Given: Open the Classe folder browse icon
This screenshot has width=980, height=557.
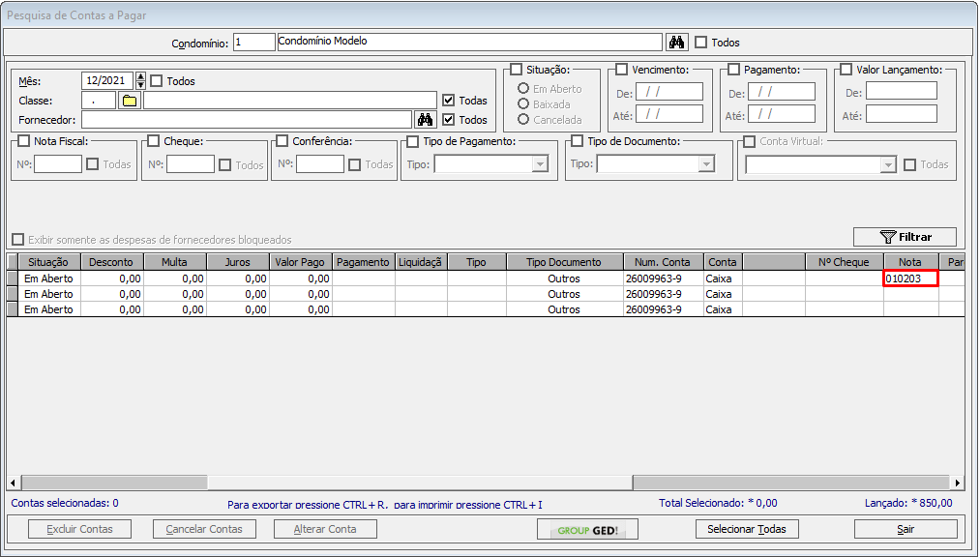Looking at the screenshot, I should pos(130,101).
